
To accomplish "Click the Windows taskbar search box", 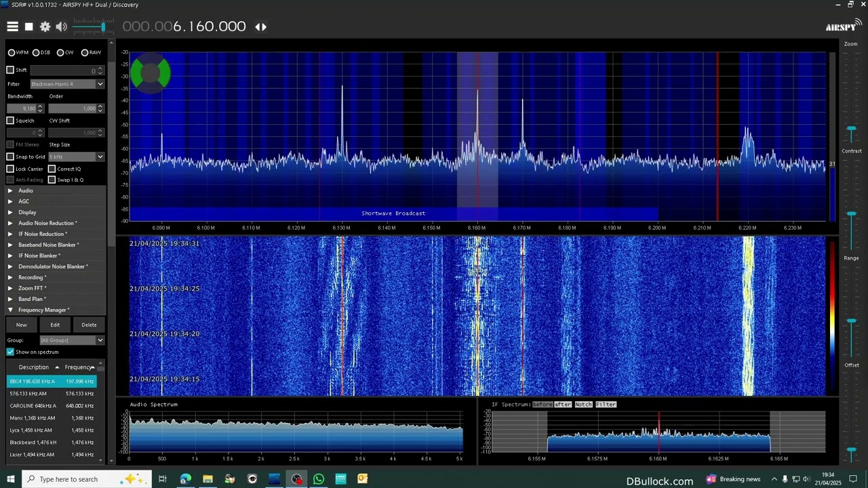I will click(85, 479).
